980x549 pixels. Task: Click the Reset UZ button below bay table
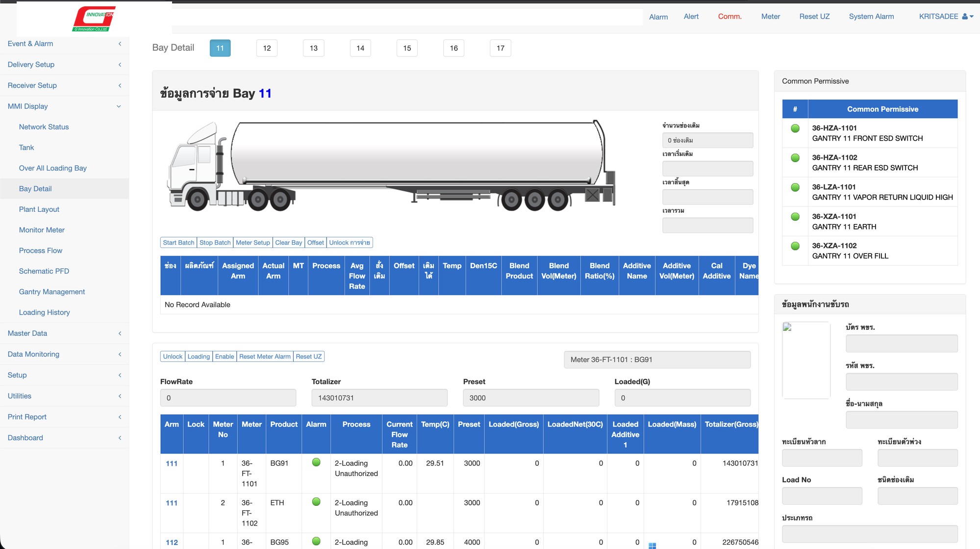[309, 356]
